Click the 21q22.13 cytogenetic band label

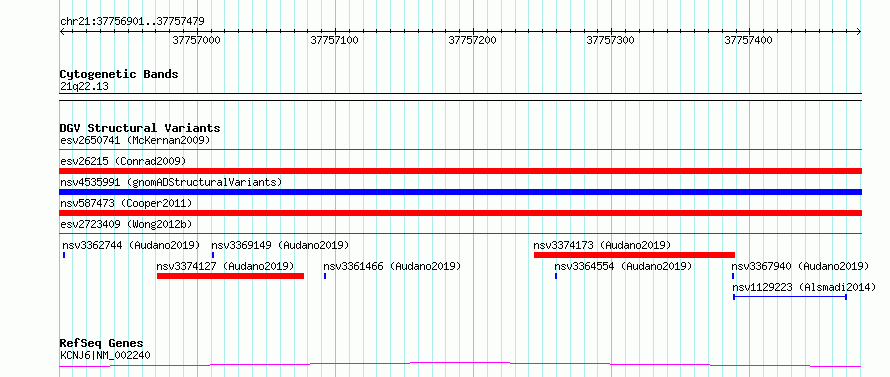[84, 87]
